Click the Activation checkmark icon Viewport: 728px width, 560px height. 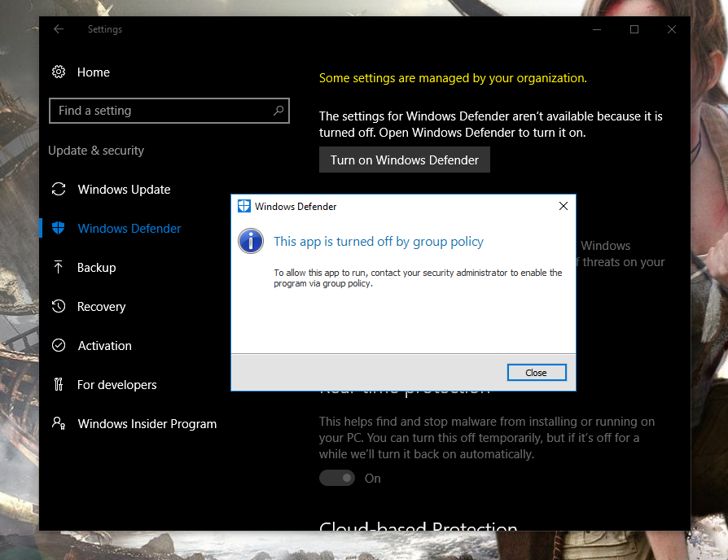tap(59, 345)
